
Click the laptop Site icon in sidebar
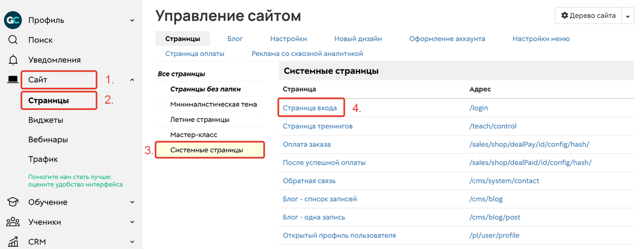pyautogui.click(x=13, y=80)
